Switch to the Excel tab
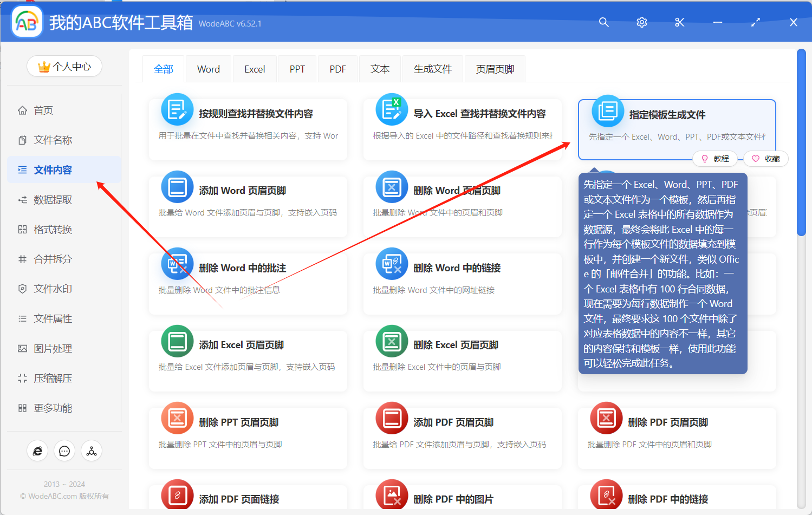The height and width of the screenshot is (515, 812). (255, 69)
